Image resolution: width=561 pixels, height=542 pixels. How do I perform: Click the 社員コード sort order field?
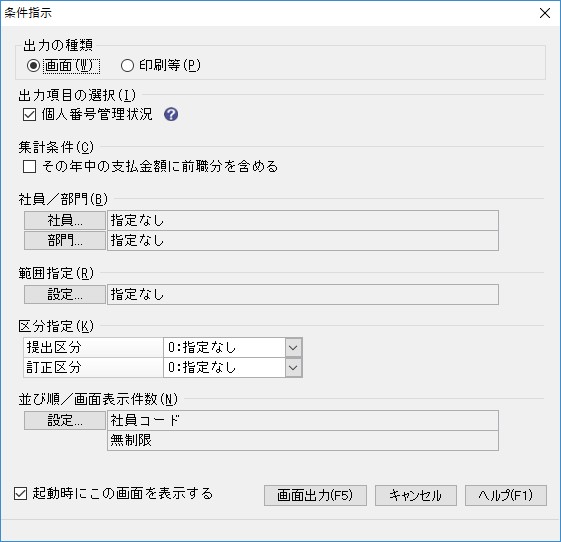[303, 420]
